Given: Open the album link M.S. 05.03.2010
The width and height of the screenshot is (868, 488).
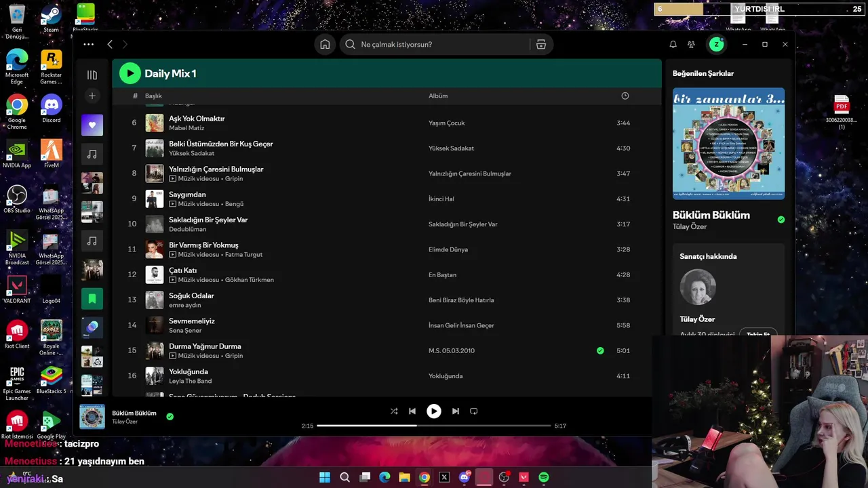Looking at the screenshot, I should point(452,350).
